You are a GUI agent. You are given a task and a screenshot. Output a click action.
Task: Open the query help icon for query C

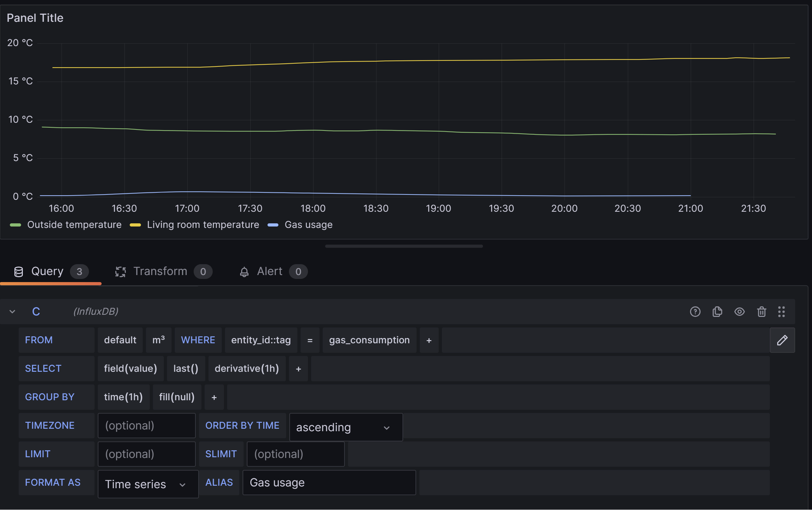tap(695, 312)
